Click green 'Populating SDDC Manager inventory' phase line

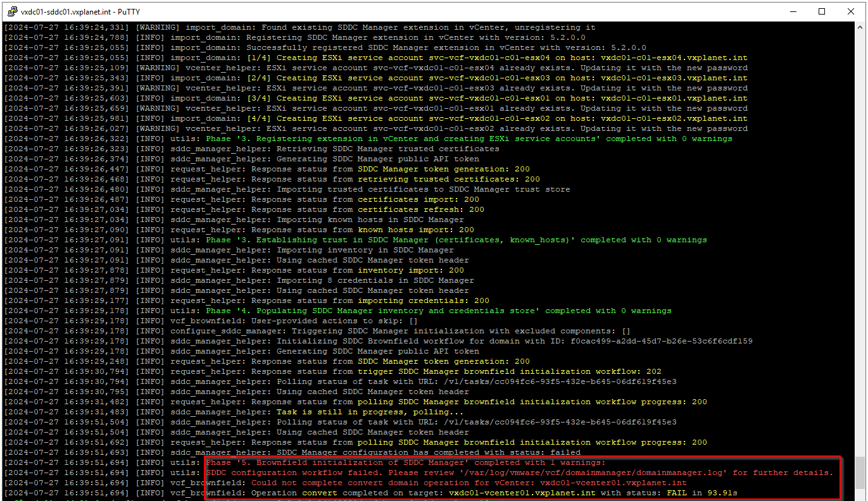(x=439, y=311)
